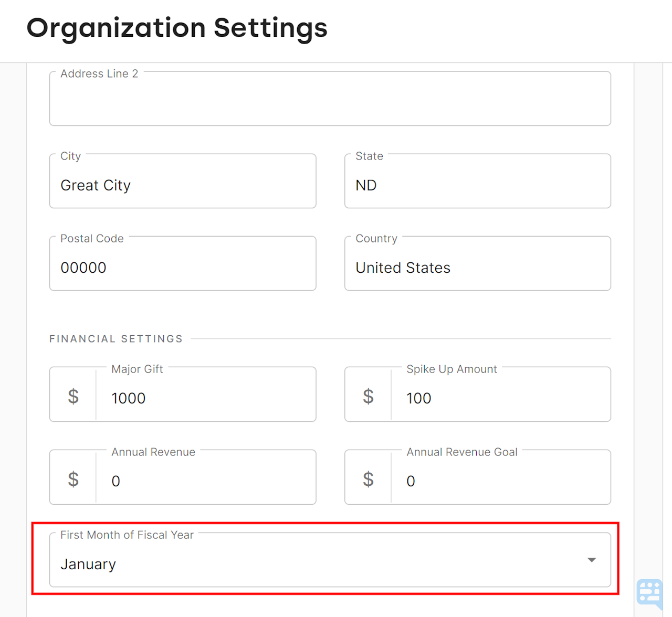Click the Organization Settings heading
This screenshot has height=617, width=672.
(x=177, y=28)
